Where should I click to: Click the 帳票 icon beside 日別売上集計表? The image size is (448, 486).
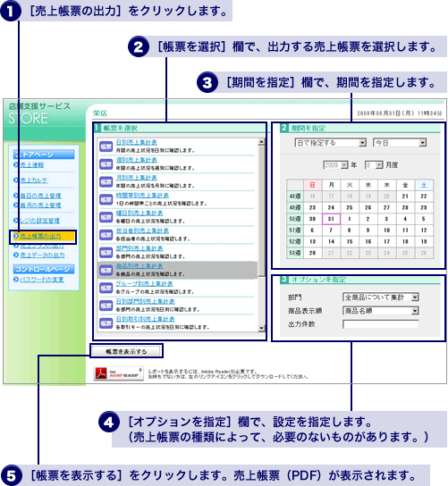tap(106, 147)
